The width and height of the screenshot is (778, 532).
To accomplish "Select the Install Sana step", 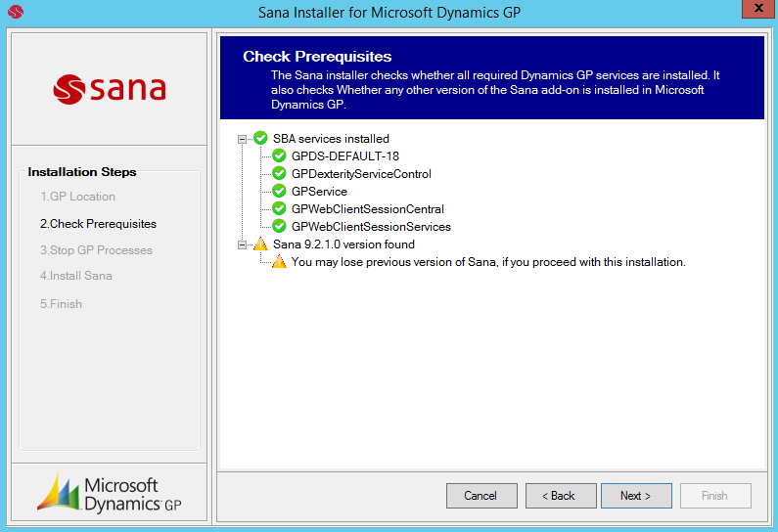I will point(76,276).
